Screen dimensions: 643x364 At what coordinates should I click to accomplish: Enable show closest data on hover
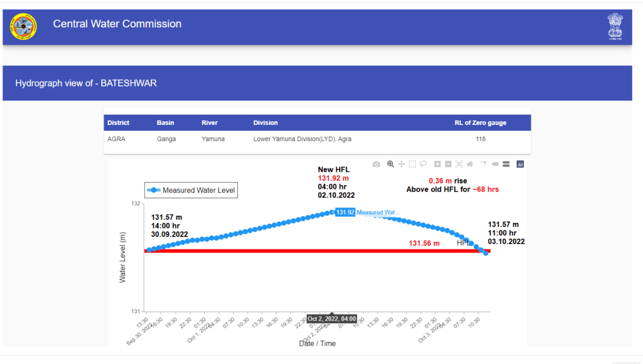coord(495,164)
